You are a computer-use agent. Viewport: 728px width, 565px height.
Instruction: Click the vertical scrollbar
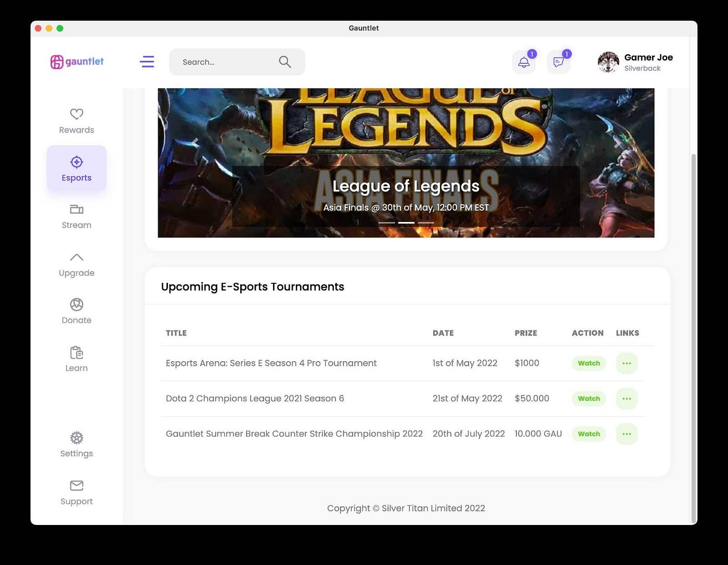[x=694, y=338]
